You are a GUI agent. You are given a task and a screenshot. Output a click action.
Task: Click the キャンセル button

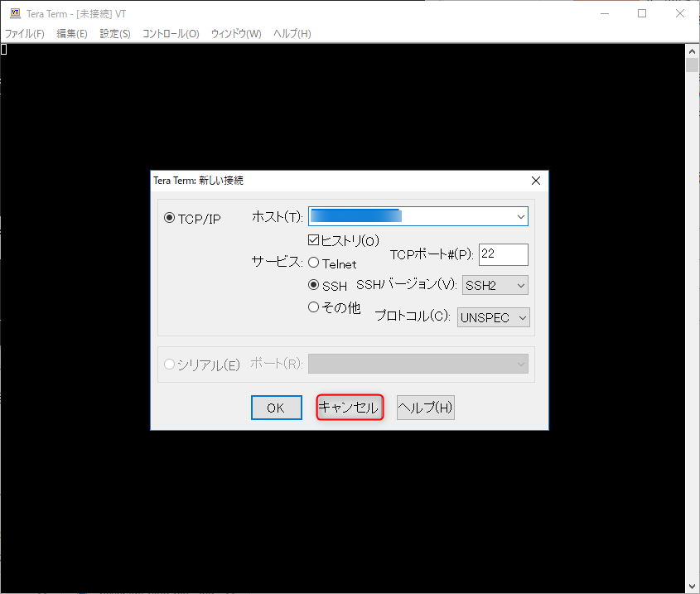click(350, 408)
